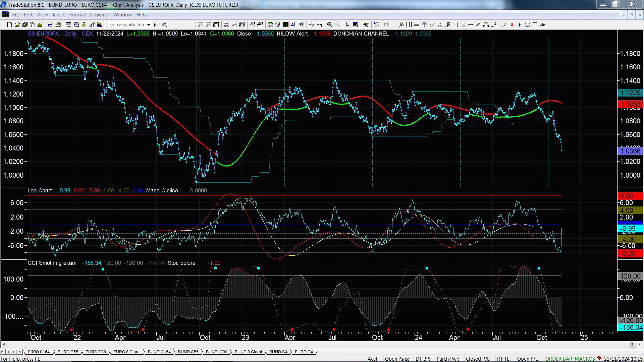Switch to the EURO 8 Giorni tab

point(127,352)
